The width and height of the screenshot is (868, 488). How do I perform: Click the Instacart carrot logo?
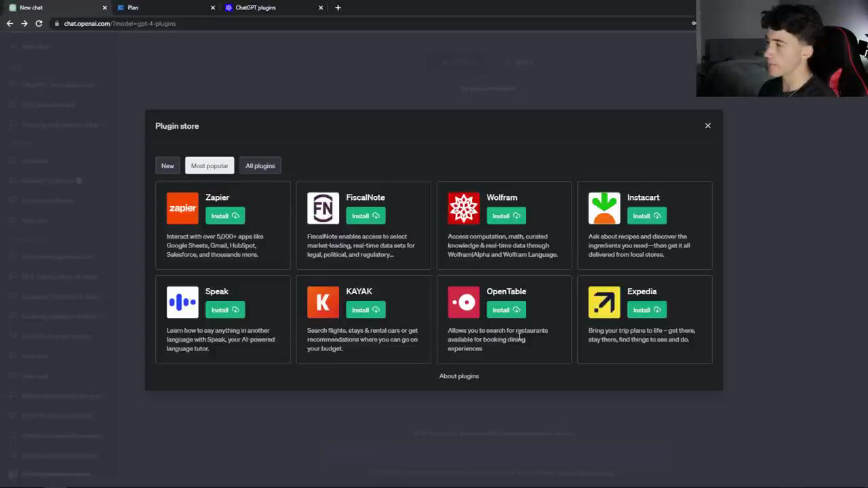pyautogui.click(x=604, y=208)
